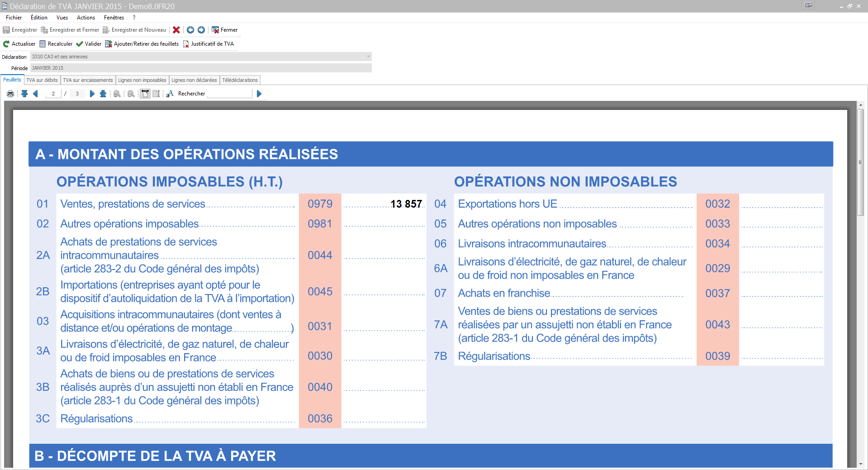Click the Période field JANVIER 2015

pos(201,68)
